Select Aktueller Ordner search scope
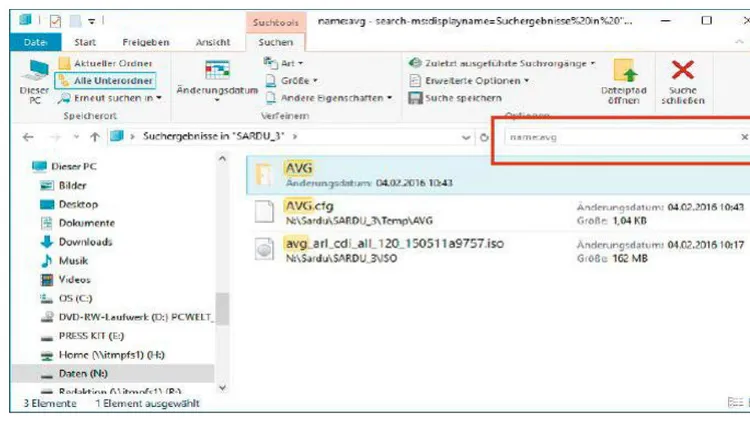 [x=106, y=63]
